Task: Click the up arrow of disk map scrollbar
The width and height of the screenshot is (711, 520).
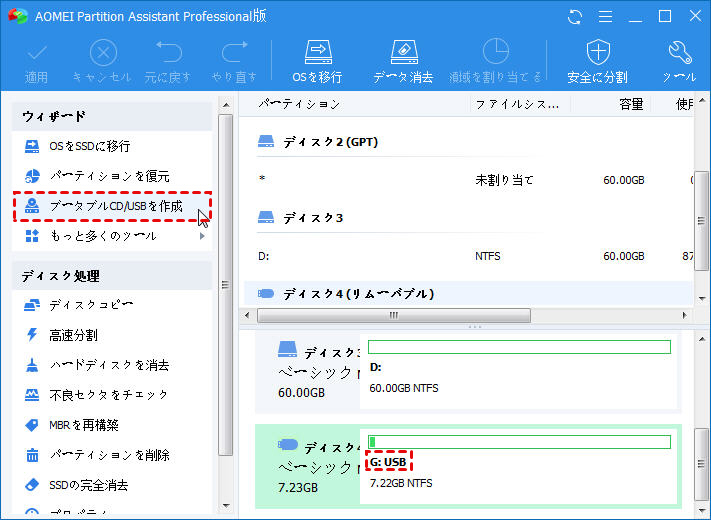Action: click(x=702, y=339)
